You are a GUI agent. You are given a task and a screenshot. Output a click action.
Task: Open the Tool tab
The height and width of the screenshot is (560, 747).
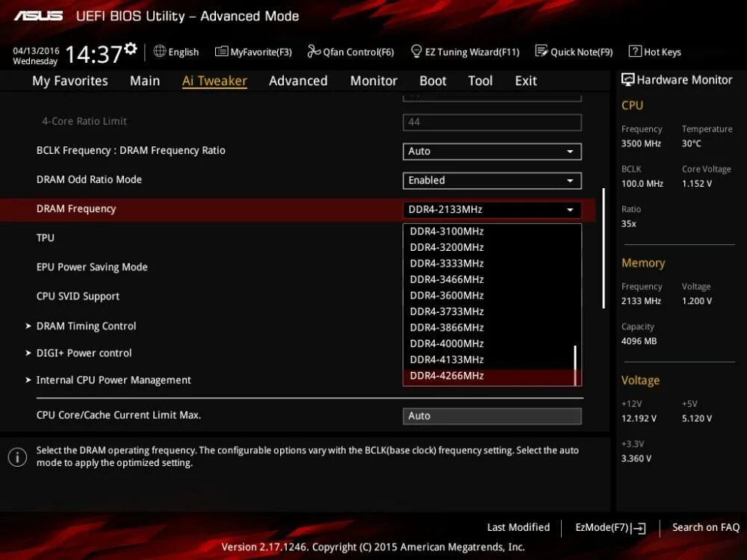pyautogui.click(x=480, y=81)
